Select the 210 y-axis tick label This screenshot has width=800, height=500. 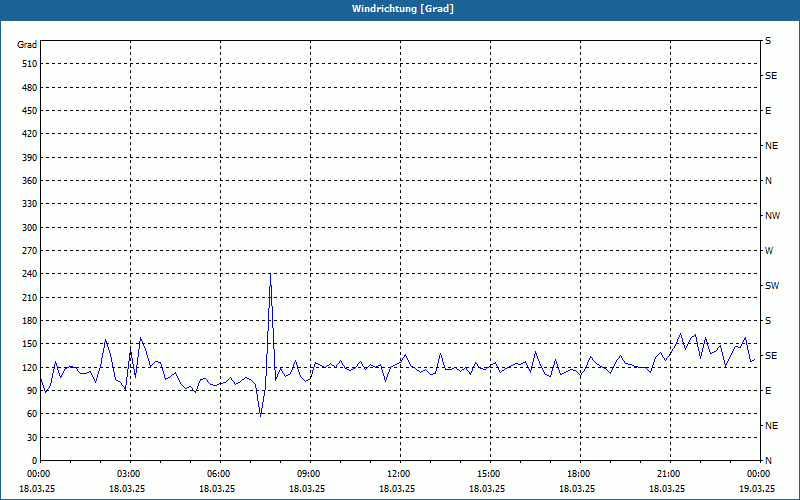coord(30,297)
